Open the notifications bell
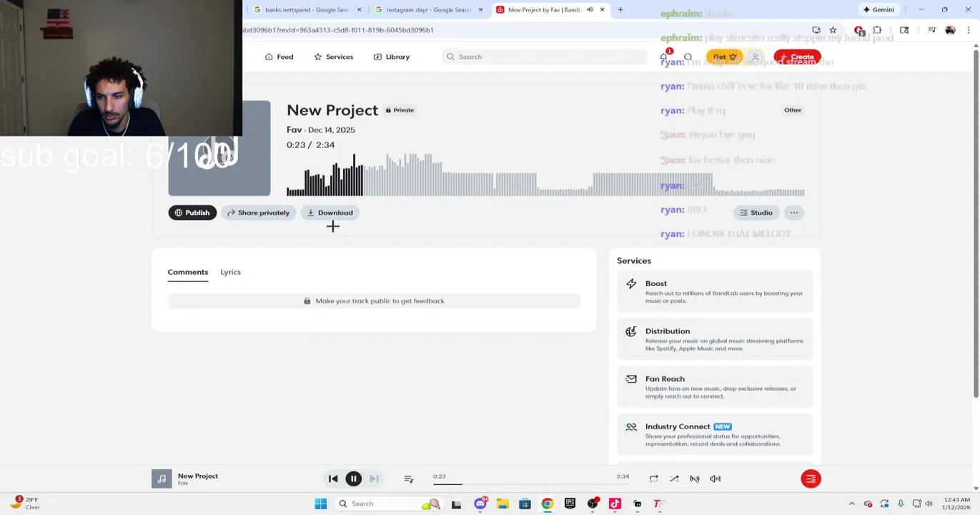The width and height of the screenshot is (980, 515). pyautogui.click(x=664, y=57)
